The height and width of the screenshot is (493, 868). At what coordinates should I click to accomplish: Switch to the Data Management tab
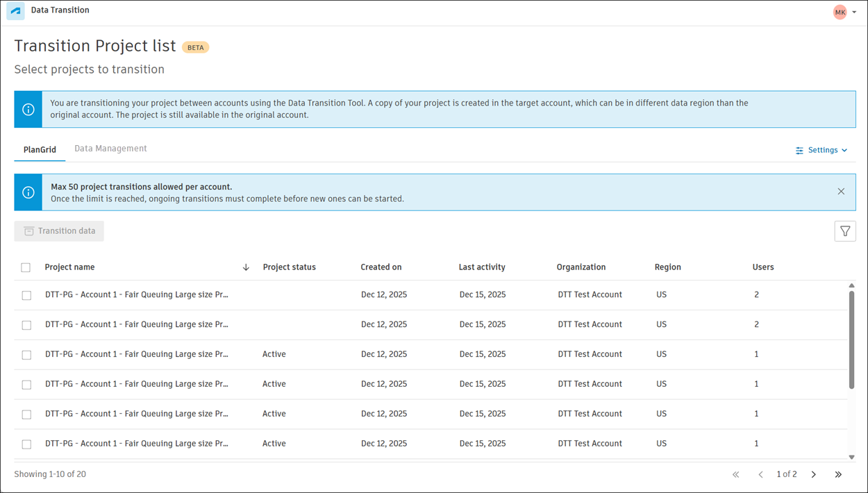(110, 149)
